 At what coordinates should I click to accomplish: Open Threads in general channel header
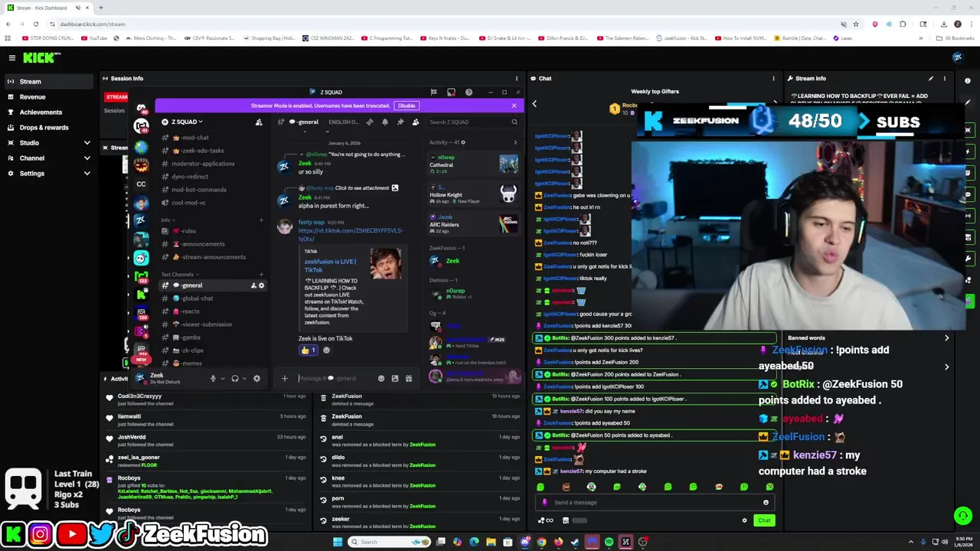click(x=370, y=122)
